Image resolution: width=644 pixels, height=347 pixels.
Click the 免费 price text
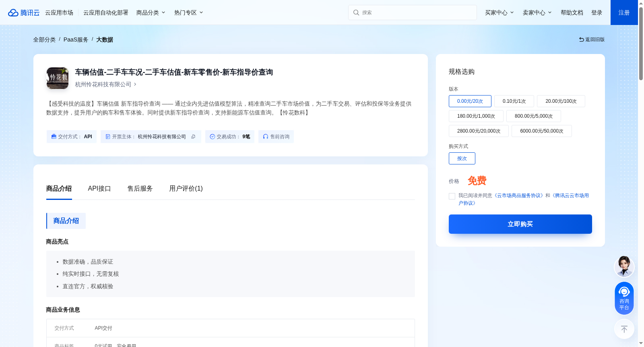tap(477, 181)
